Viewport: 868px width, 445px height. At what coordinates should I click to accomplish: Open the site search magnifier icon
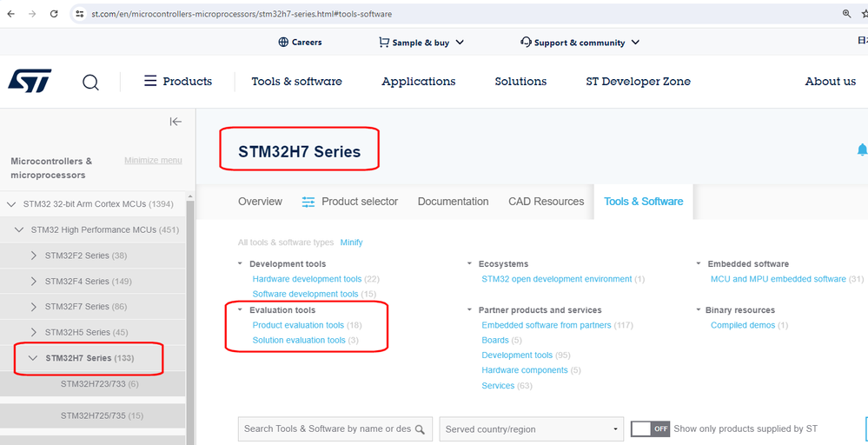point(90,82)
